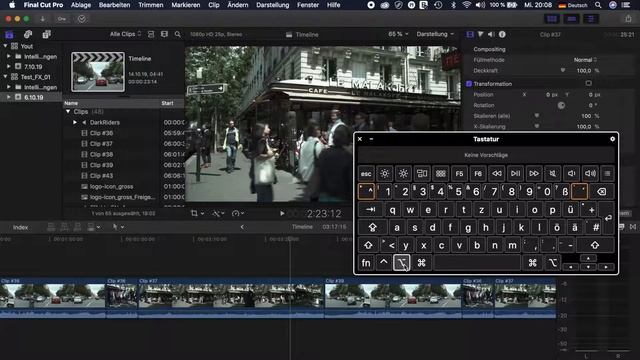The image size is (640, 360).
Task: Click the spacebar on virtual keyboard
Action: [x=477, y=263]
